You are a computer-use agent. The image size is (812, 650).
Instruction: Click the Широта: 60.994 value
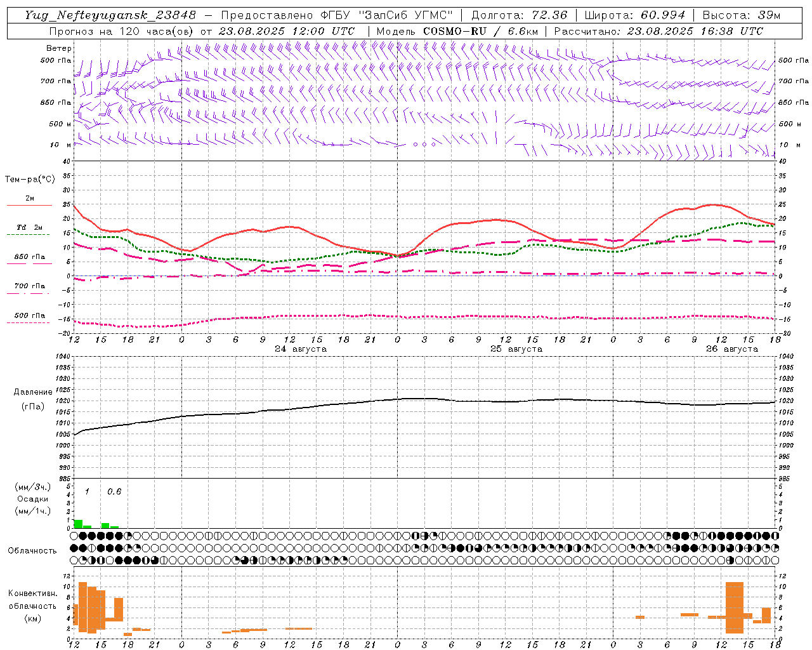tap(634, 15)
